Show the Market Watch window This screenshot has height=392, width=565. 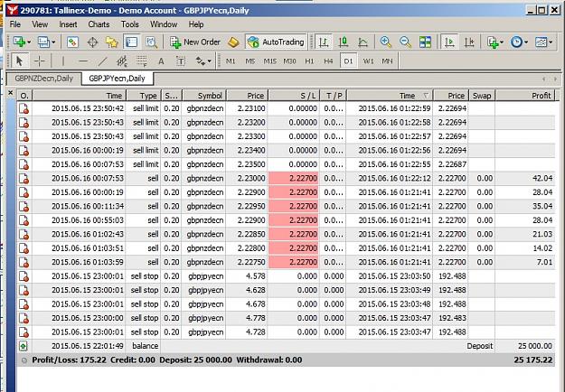click(72, 42)
